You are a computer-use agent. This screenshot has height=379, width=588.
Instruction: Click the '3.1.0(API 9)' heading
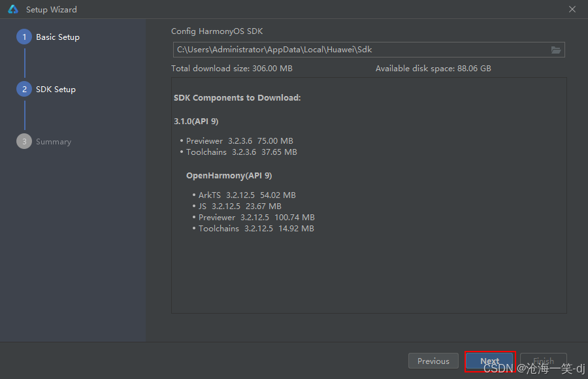pos(196,121)
